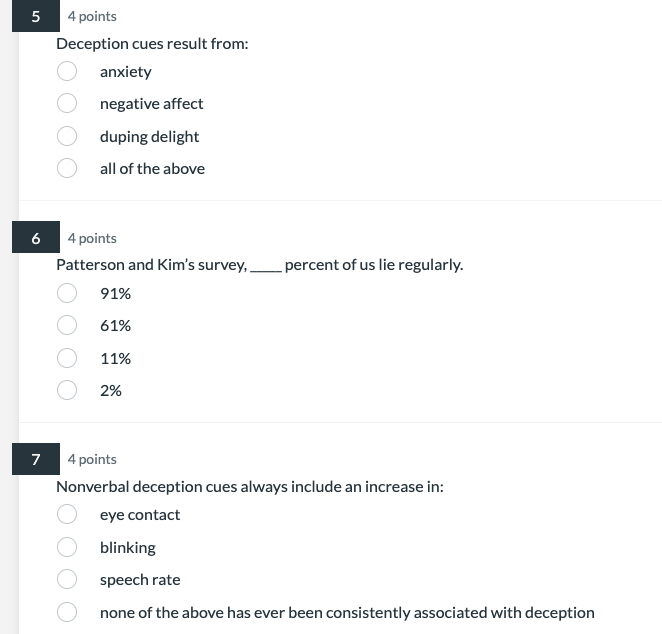Viewport: 662px width, 634px height.
Task: Select 'all of the above' for question 5
Action: coord(67,168)
